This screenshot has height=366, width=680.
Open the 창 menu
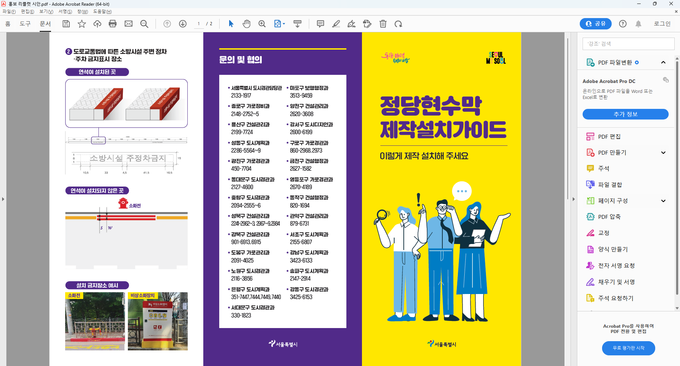(x=82, y=12)
